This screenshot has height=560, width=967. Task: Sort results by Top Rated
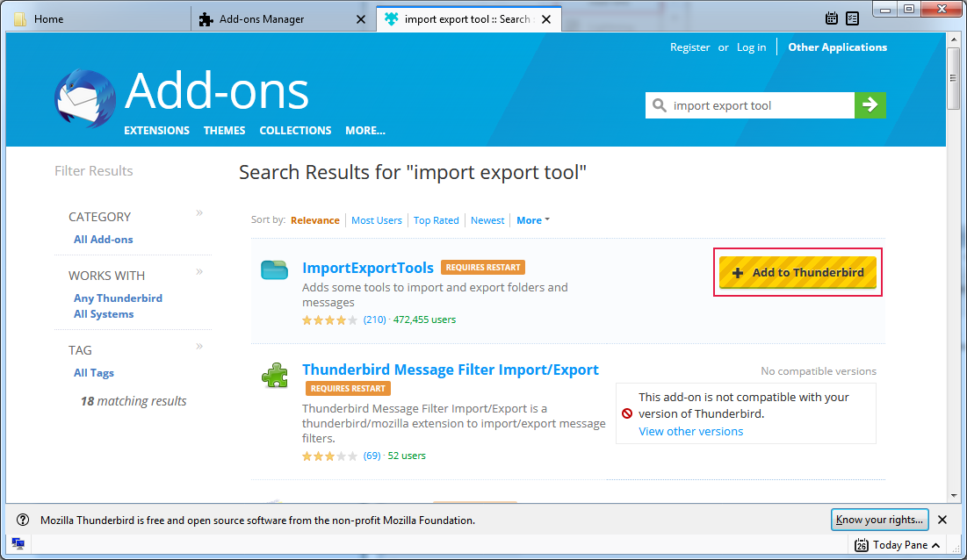[x=436, y=220]
